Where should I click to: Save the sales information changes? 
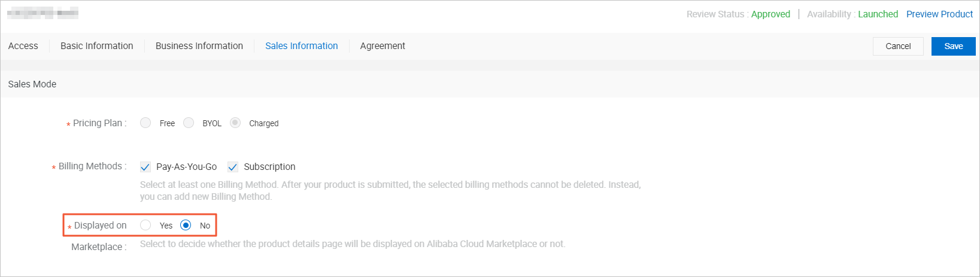954,46
